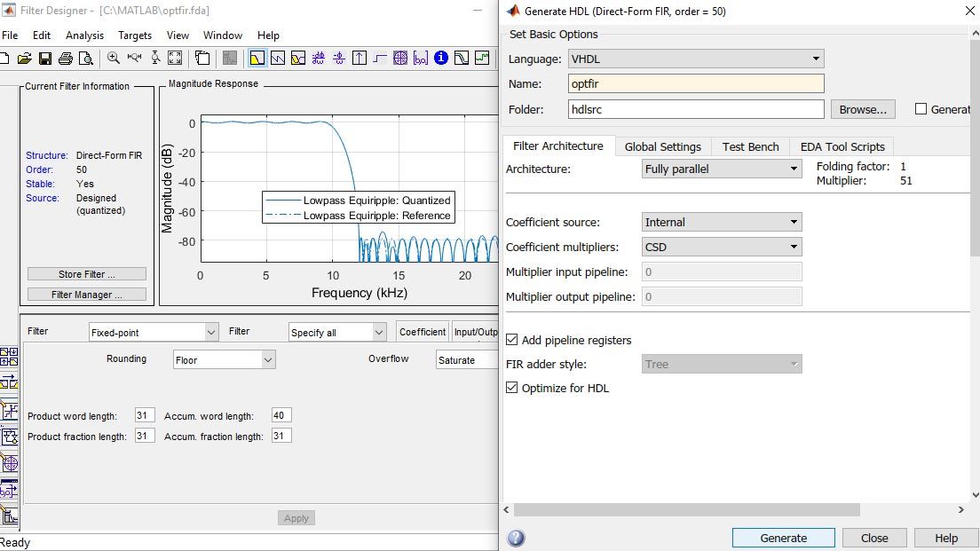The height and width of the screenshot is (551, 980).
Task: Click the Save floppy disk icon
Action: pyautogui.click(x=44, y=59)
